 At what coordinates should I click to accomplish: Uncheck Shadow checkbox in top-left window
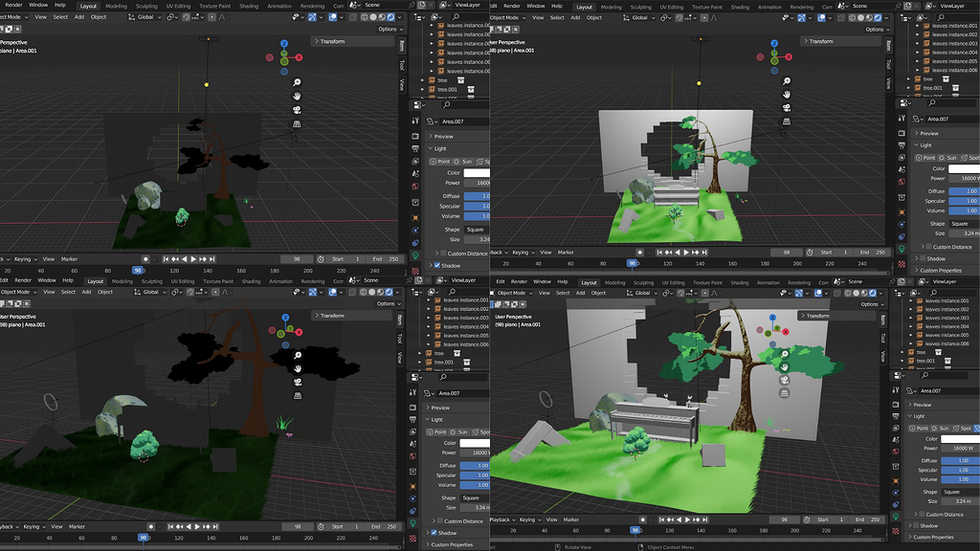point(436,266)
